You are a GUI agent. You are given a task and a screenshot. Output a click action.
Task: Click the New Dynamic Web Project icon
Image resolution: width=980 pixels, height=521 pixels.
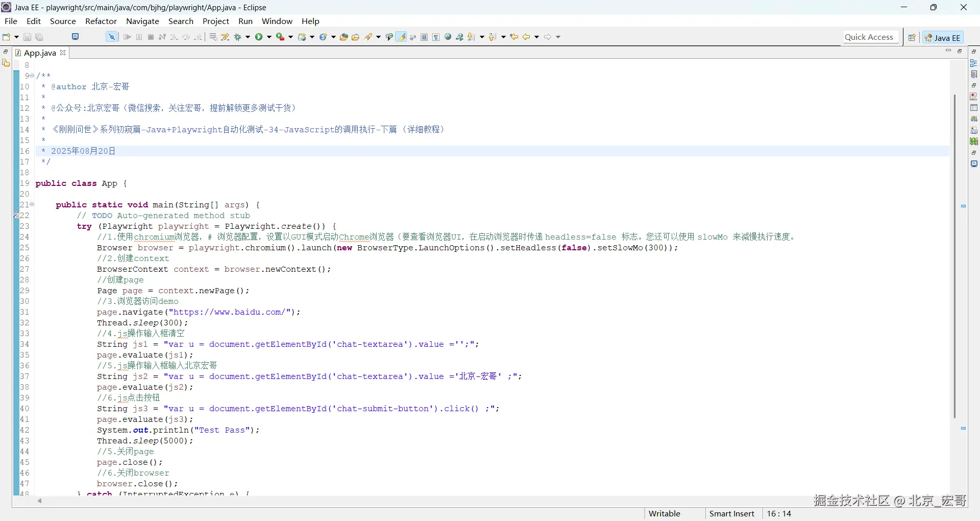(x=302, y=37)
